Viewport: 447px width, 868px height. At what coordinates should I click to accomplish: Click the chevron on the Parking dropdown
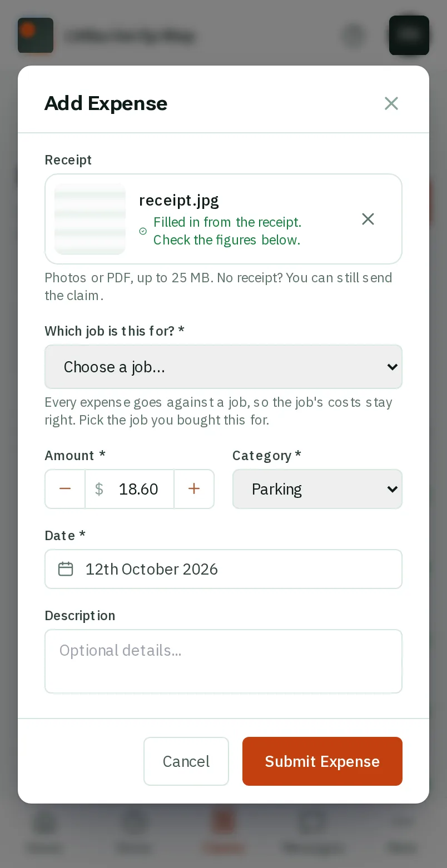392,489
